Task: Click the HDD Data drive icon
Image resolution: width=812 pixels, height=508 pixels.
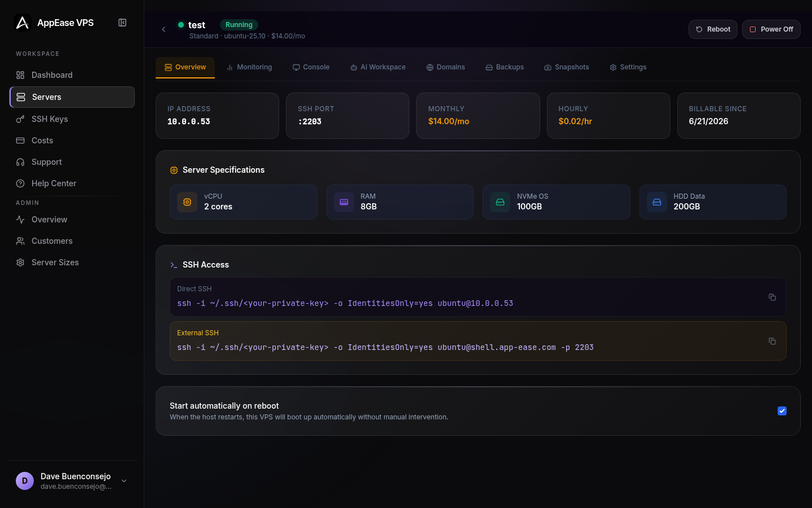Action: point(657,202)
